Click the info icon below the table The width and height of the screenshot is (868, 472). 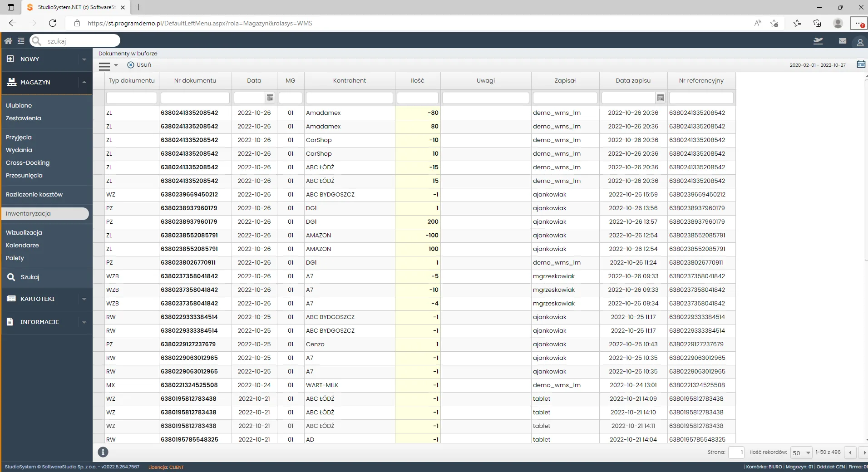[x=103, y=452]
